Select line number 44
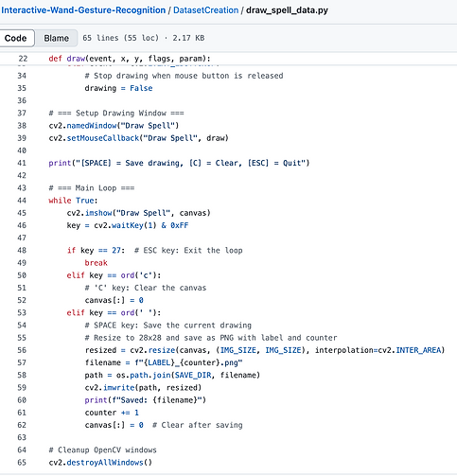 22,201
